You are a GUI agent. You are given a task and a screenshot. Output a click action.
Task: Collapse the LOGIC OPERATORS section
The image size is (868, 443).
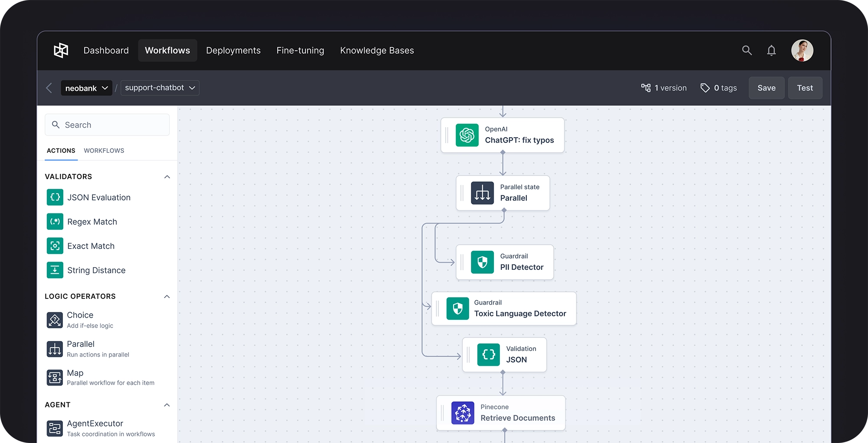click(x=167, y=296)
